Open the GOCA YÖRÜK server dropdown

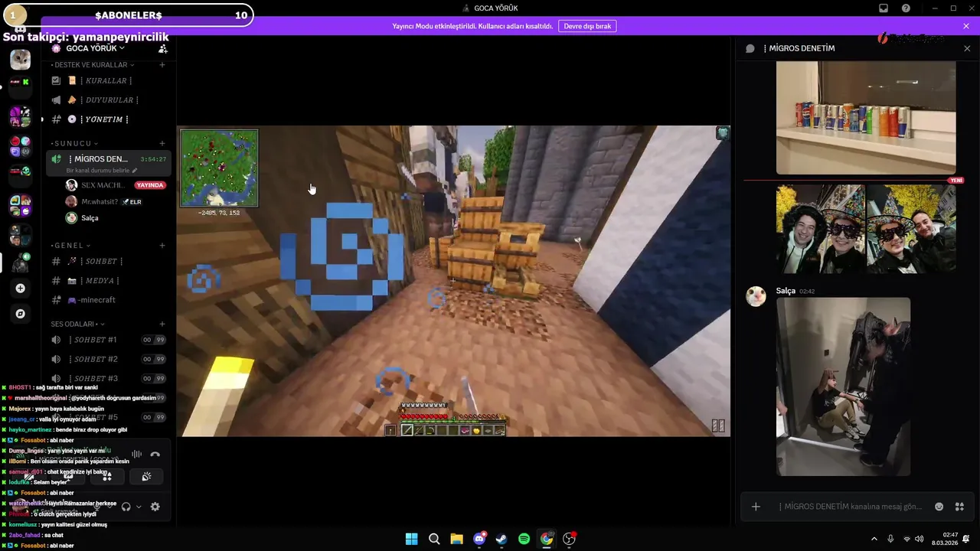(x=95, y=48)
